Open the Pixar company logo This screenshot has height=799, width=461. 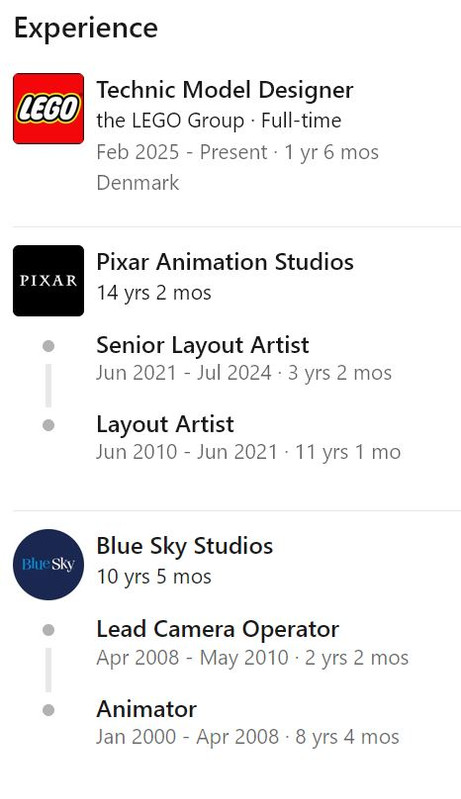click(x=48, y=281)
